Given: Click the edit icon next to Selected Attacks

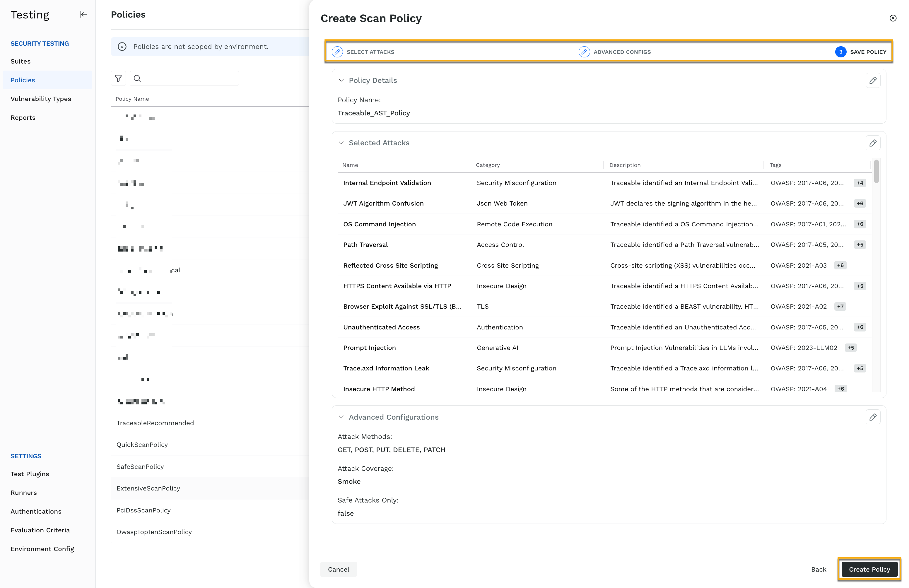Looking at the screenshot, I should [x=873, y=143].
